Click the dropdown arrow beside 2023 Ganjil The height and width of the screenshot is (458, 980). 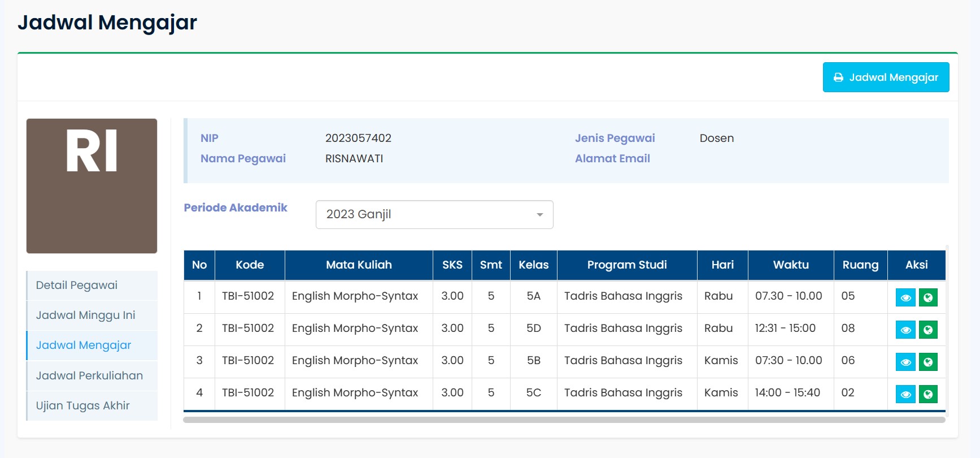(539, 215)
